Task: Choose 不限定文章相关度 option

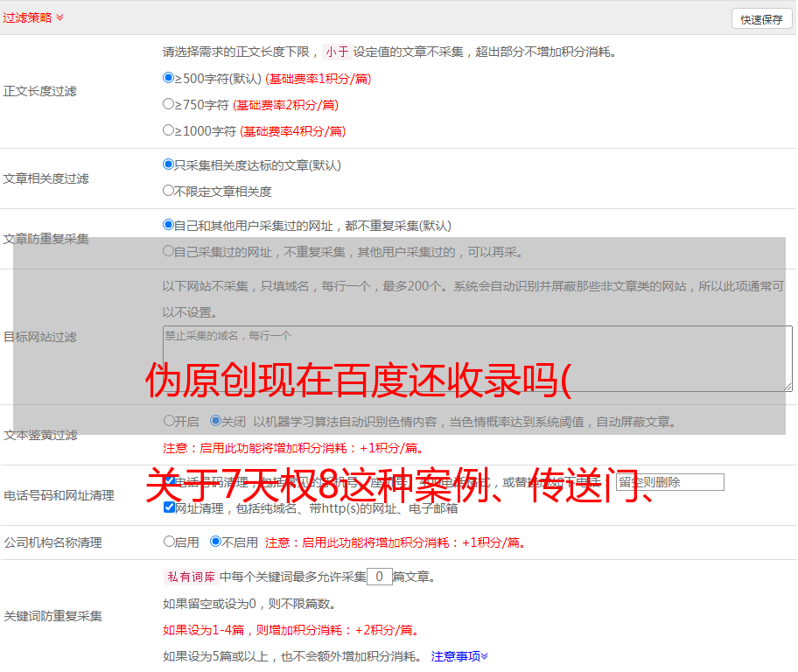Action: pyautogui.click(x=168, y=191)
